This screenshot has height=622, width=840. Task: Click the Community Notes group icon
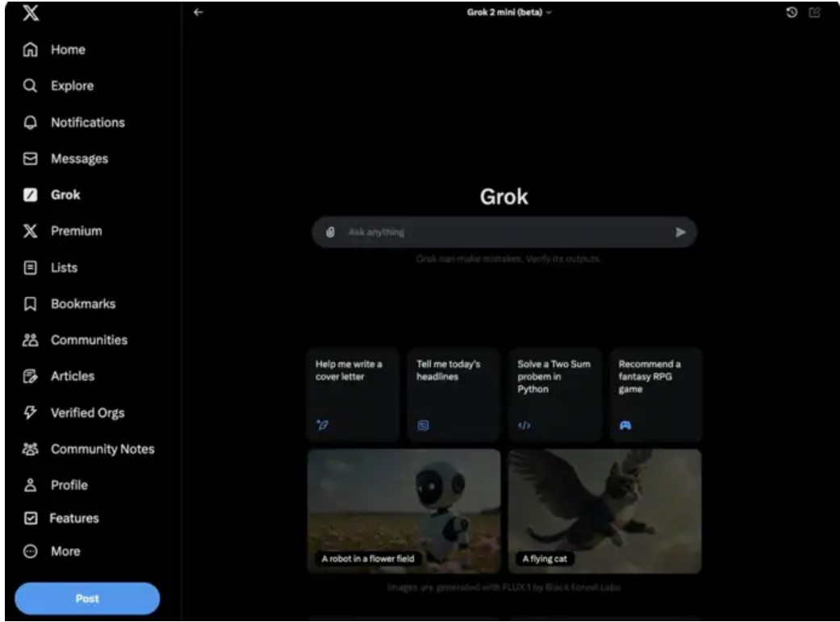31,449
